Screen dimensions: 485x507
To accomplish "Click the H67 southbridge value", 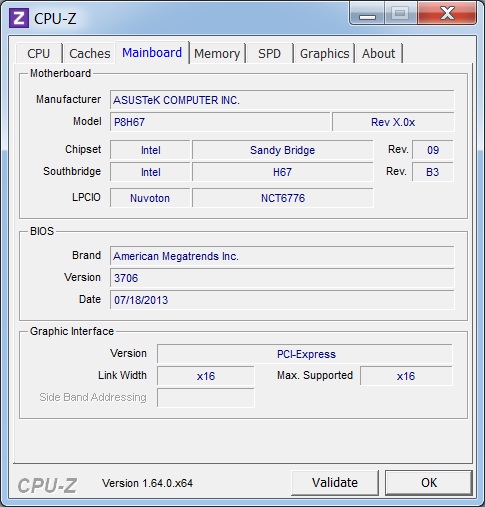I will (282, 172).
